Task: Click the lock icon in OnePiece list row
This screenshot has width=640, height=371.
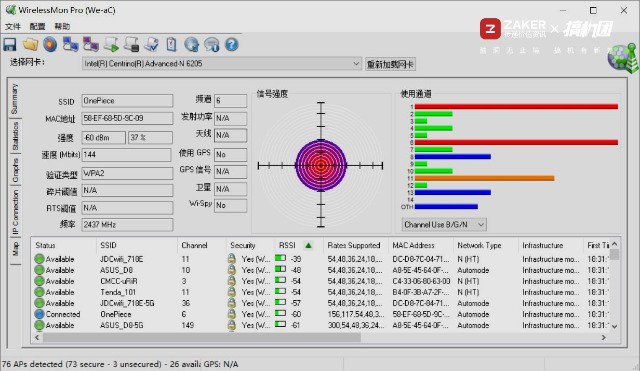Action: click(231, 314)
